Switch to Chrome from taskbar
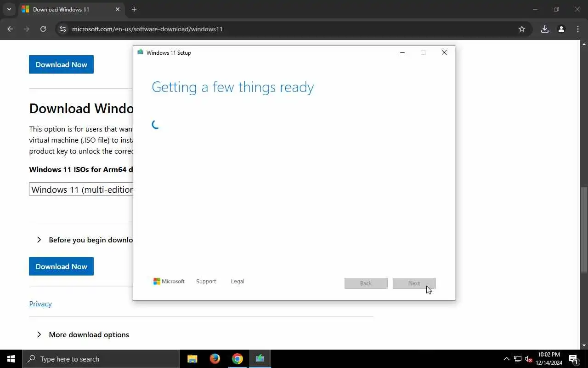This screenshot has height=368, width=588. 237,359
